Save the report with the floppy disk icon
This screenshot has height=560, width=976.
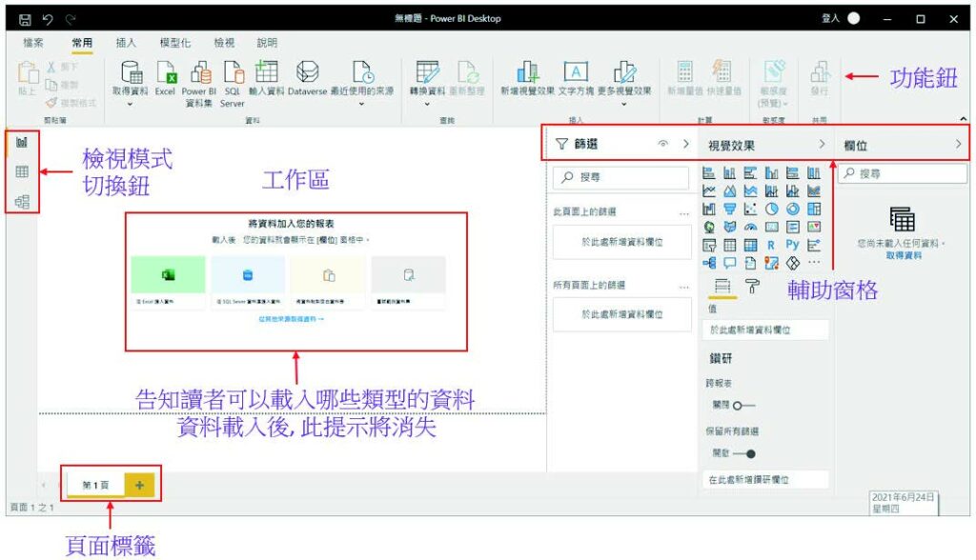25,19
